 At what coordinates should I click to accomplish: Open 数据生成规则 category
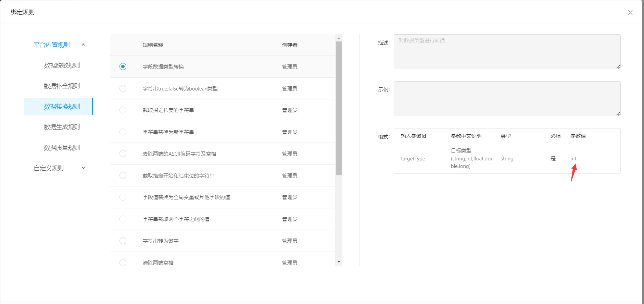62,127
